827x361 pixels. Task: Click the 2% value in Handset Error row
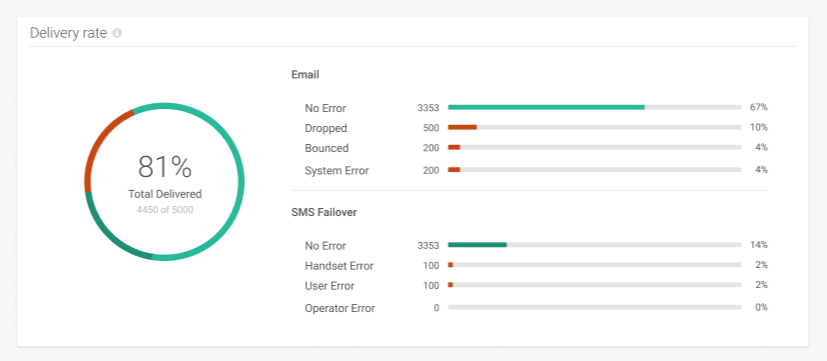coord(761,265)
